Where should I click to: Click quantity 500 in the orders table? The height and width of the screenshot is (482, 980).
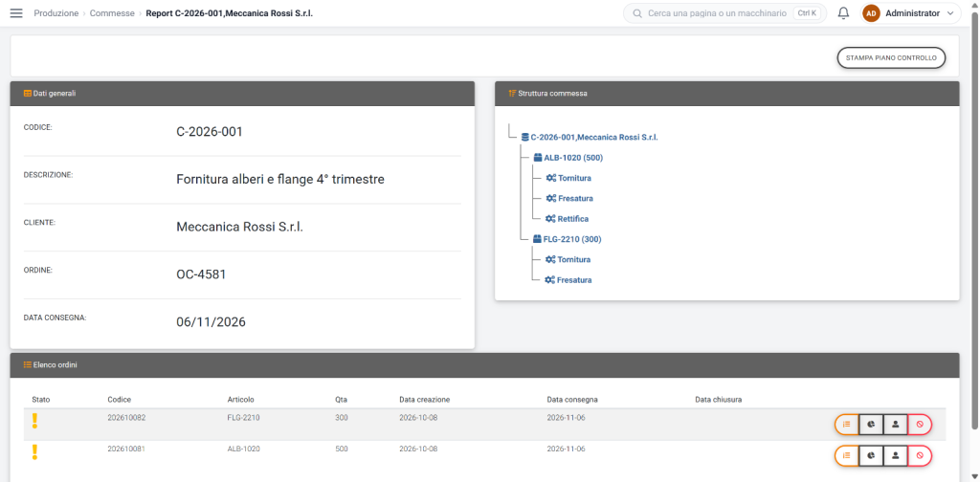[x=342, y=449]
